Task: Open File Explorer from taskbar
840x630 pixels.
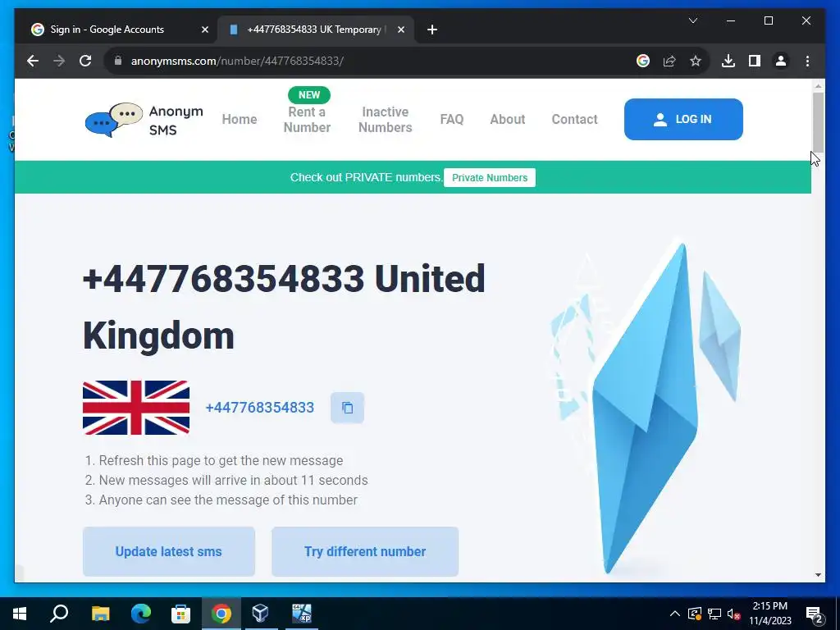Action: coord(100,614)
